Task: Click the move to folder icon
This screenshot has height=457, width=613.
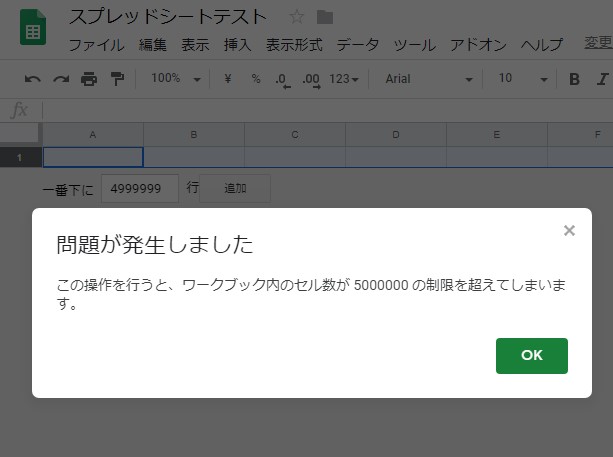Action: click(324, 17)
